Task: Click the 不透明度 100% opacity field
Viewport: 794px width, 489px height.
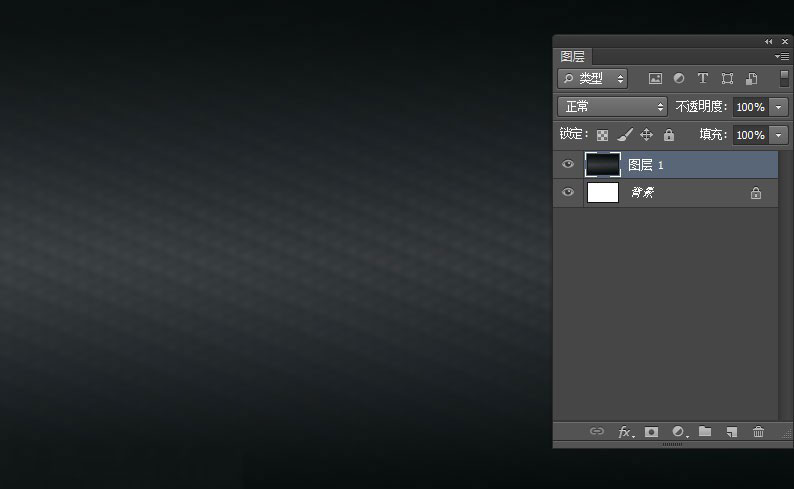Action: (750, 107)
